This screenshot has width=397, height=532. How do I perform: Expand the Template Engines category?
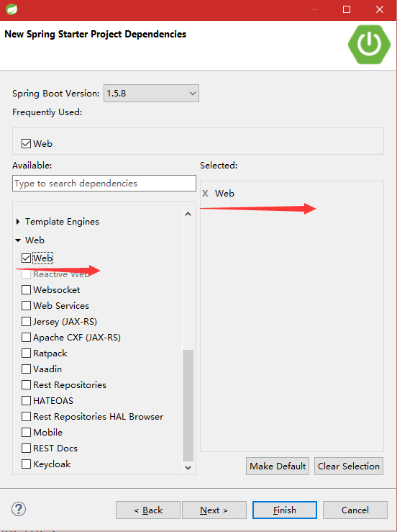pos(18,222)
